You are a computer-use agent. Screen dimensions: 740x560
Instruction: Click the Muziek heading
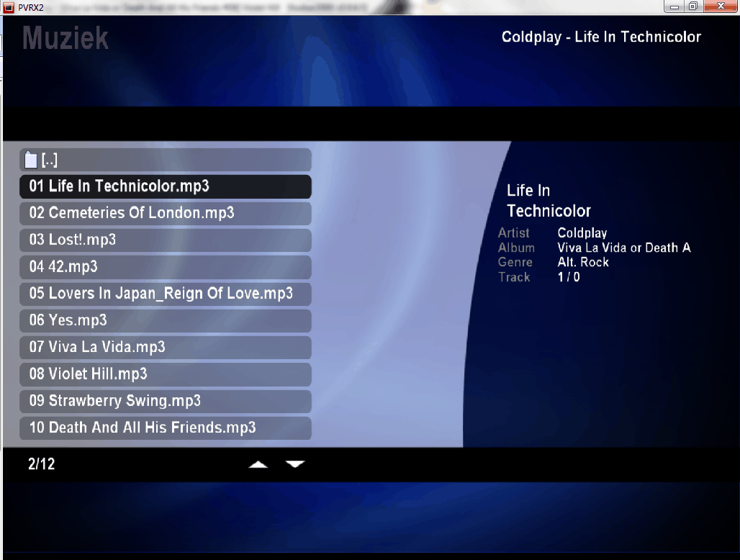tap(66, 37)
